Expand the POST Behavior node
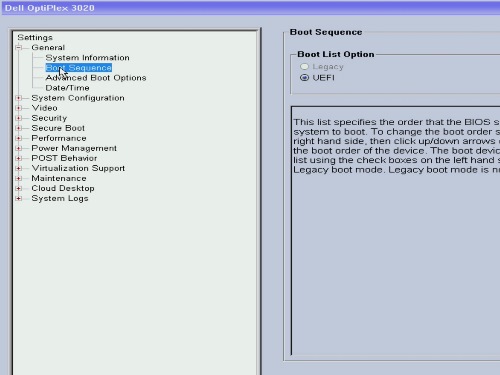Viewport: 500px width, 375px height. point(19,158)
